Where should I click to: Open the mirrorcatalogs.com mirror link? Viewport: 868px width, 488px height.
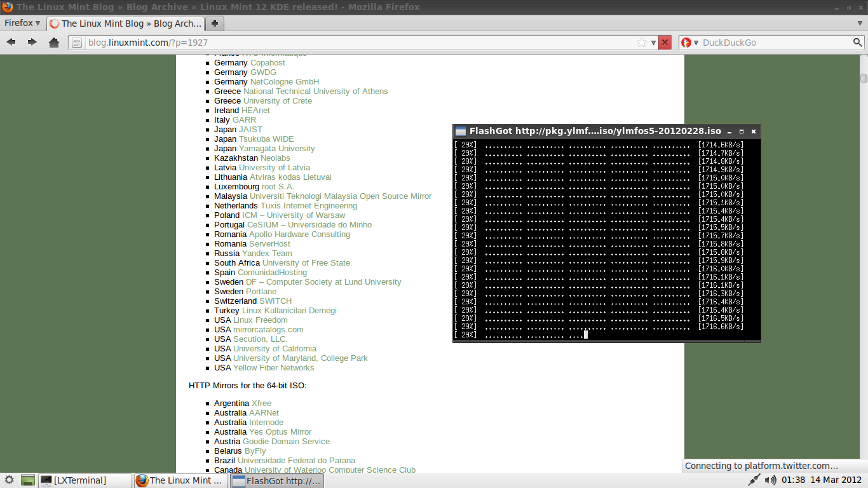tap(268, 329)
